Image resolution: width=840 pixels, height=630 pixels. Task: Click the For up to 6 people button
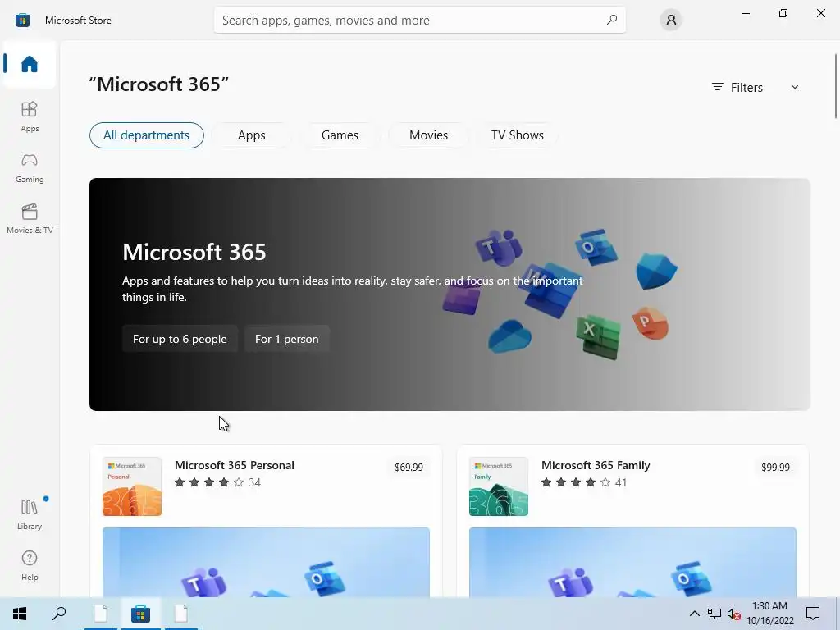pos(180,339)
